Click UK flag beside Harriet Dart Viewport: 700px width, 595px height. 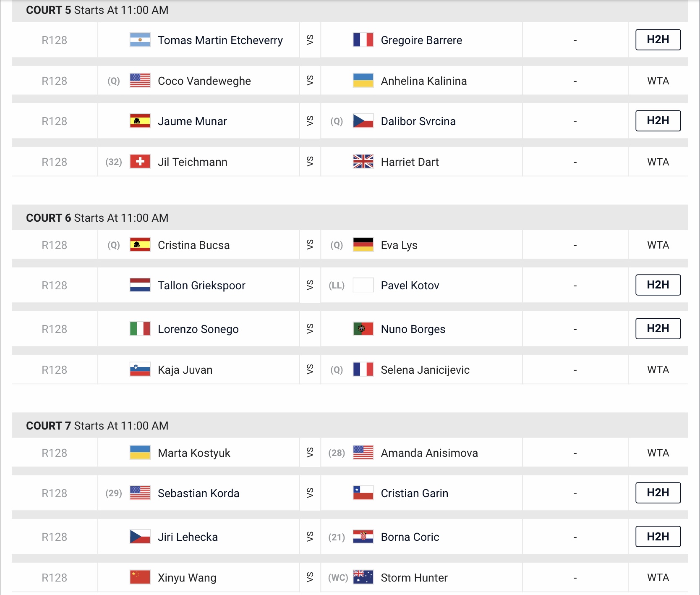coord(363,162)
